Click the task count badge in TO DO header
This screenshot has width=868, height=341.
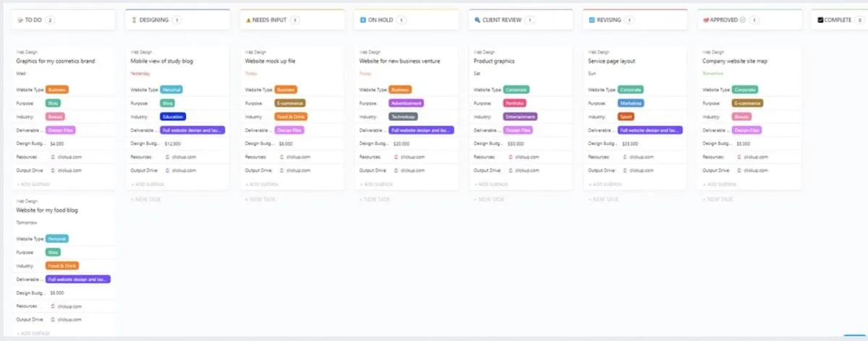pos(50,20)
